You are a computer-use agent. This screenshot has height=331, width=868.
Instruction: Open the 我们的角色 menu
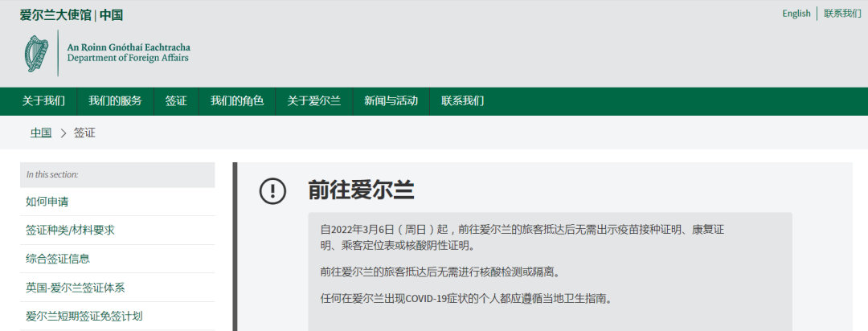pyautogui.click(x=237, y=101)
